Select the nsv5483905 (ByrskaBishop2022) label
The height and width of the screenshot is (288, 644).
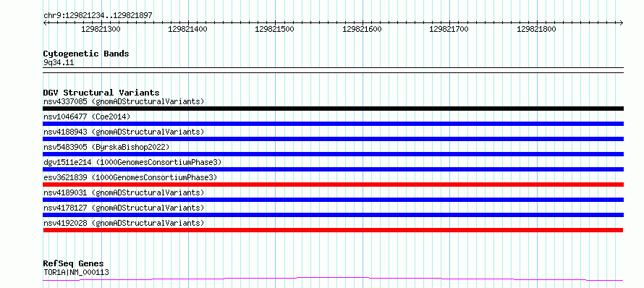[x=106, y=147]
